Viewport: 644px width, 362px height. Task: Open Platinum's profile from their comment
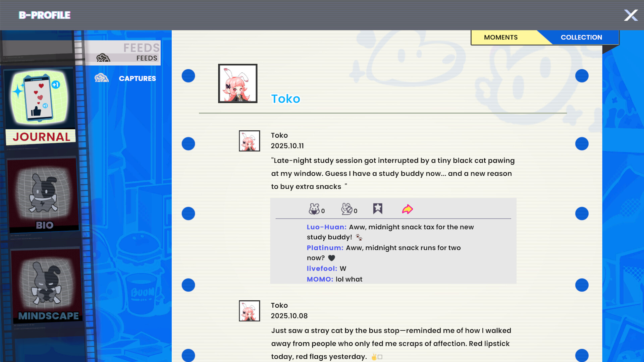point(324,248)
